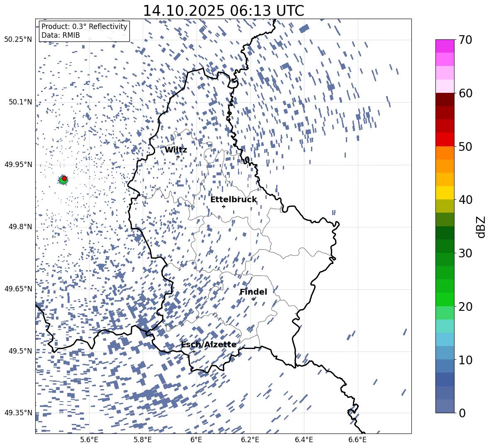Click the 5.6°E longitude label

pos(89,440)
